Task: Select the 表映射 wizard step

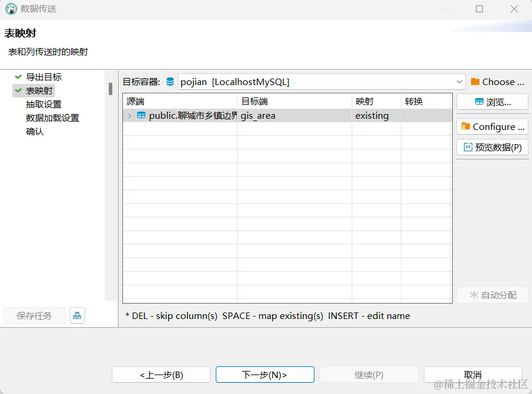Action: pyautogui.click(x=40, y=90)
